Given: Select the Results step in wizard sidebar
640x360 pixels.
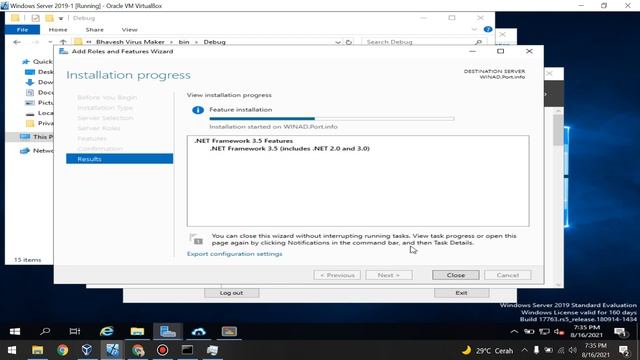Looking at the screenshot, I should 120,159.
